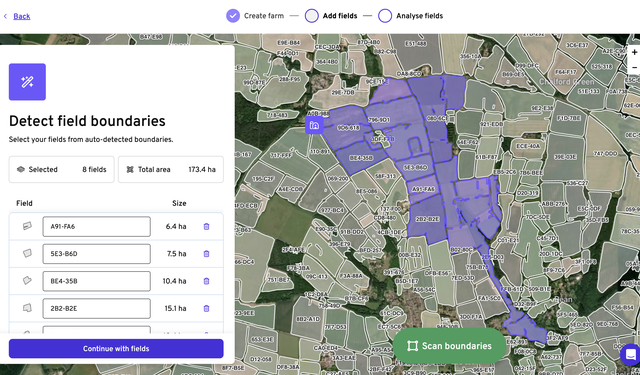This screenshot has width=640, height=375.
Task: Jump to the Analyse fields step
Action: (x=411, y=16)
